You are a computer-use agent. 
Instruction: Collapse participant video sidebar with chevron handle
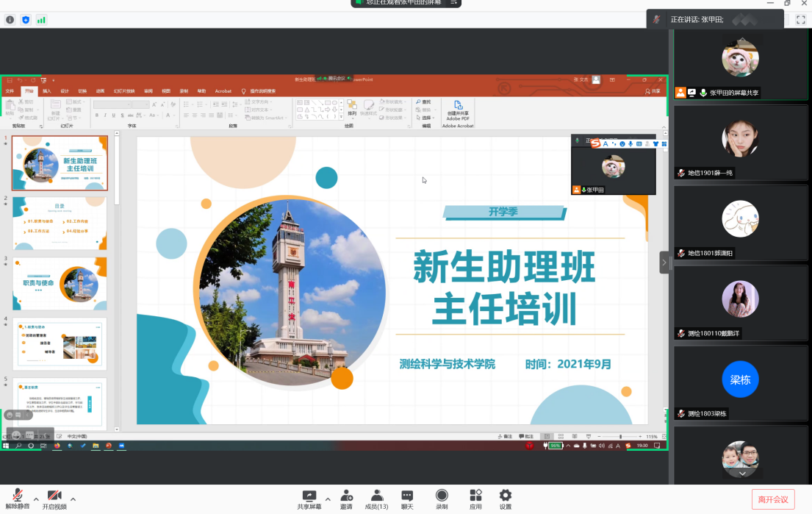click(664, 263)
